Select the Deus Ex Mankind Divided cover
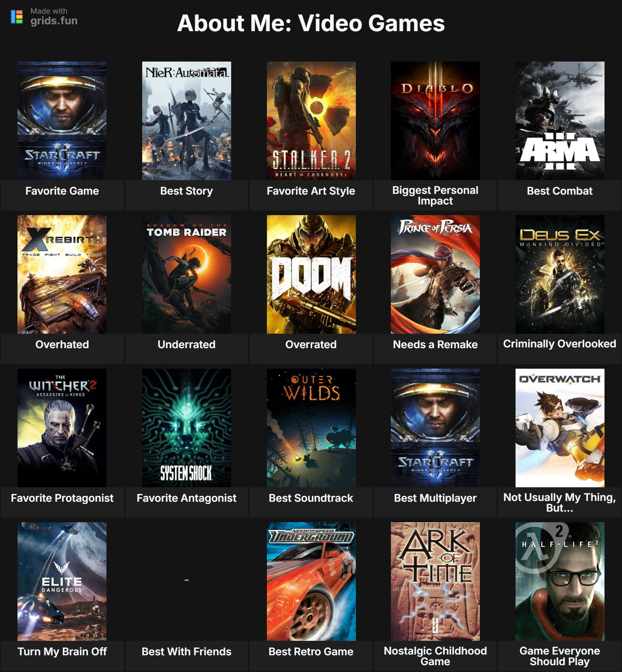This screenshot has width=622, height=672. [x=560, y=274]
